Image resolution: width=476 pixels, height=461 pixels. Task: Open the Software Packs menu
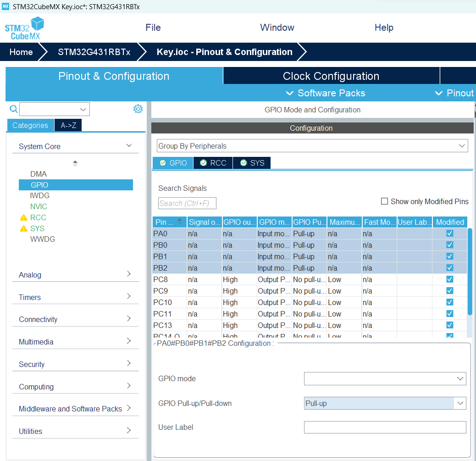tap(326, 93)
